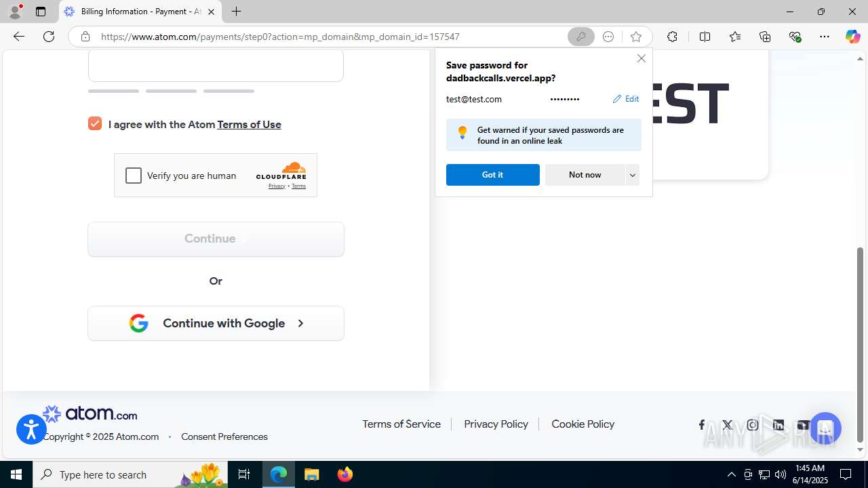
Task: Click the disabled Continue button
Action: 216,239
